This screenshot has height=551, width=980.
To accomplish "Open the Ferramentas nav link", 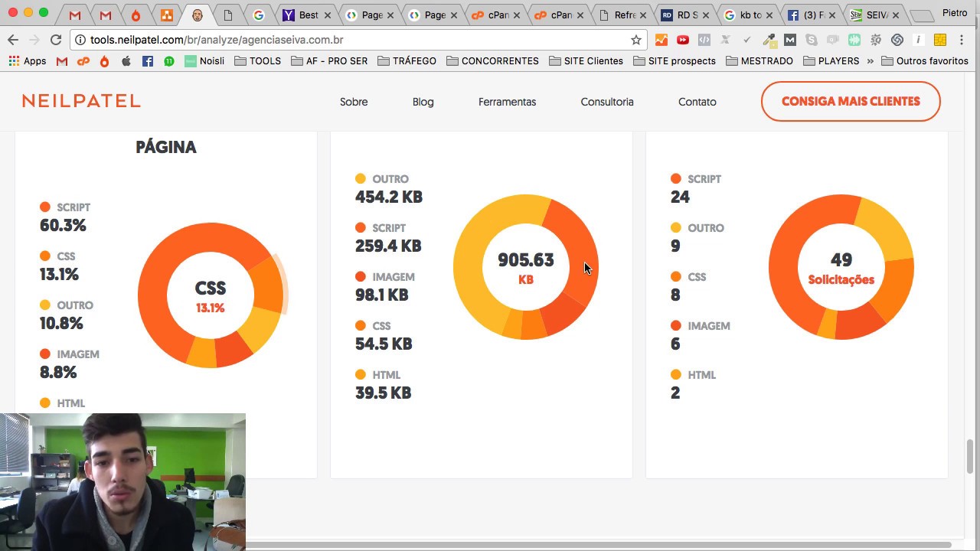I will 507,102.
